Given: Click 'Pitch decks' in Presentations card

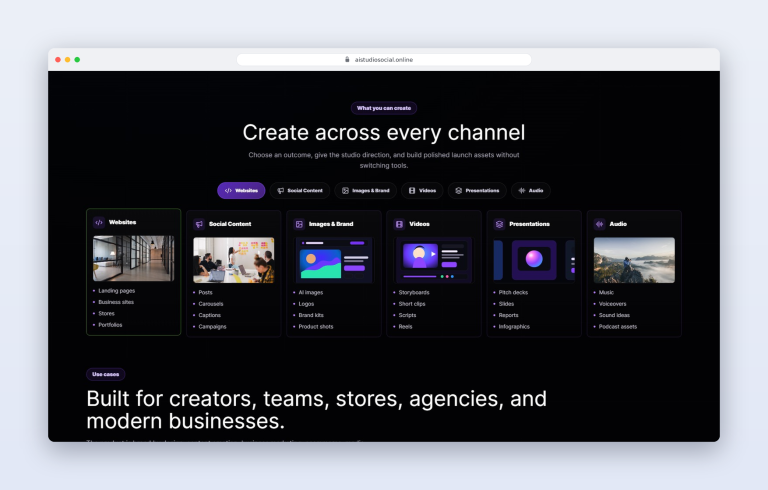Looking at the screenshot, I should tap(513, 293).
